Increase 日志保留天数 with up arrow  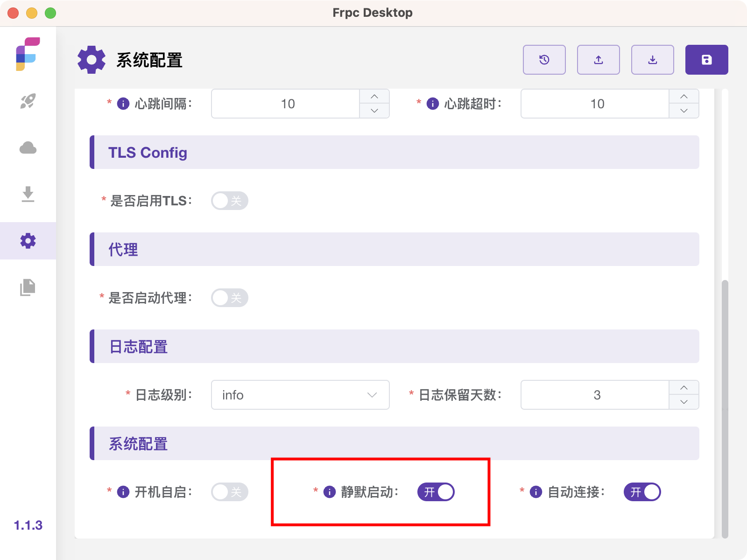(684, 388)
